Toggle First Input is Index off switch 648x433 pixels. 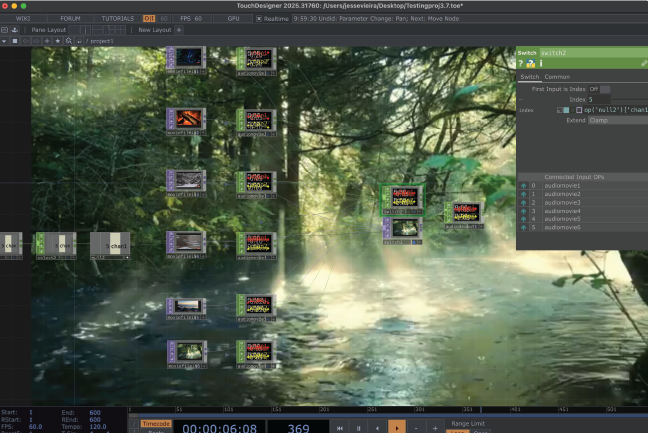click(599, 89)
